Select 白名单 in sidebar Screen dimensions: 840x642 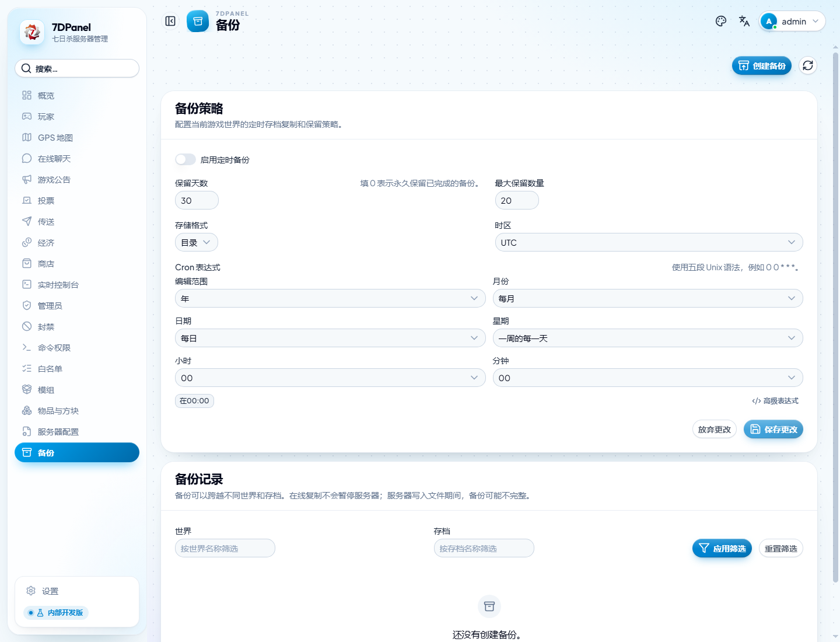tap(77, 368)
